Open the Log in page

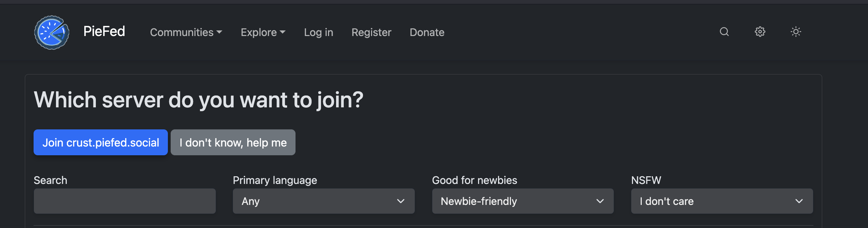(x=319, y=32)
